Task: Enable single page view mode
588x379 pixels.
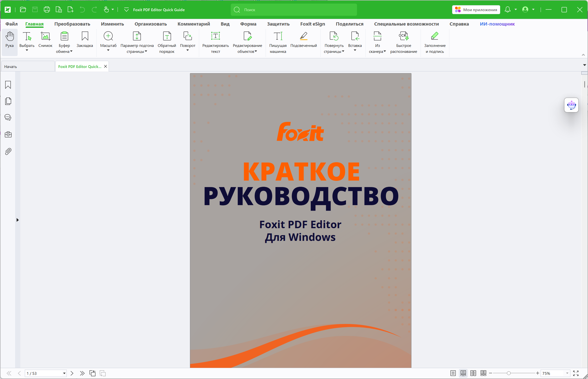Action: [x=453, y=373]
